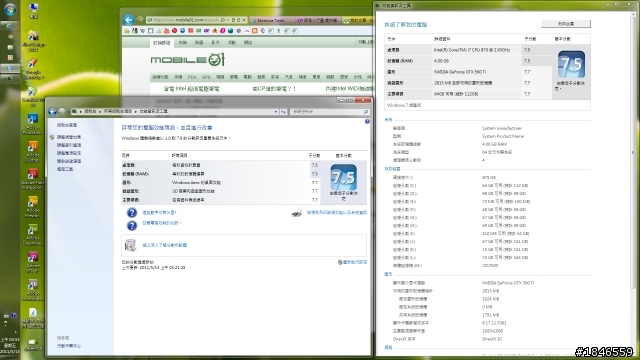
Task: Click the software box icon above the rating date
Action: pyautogui.click(x=130, y=245)
